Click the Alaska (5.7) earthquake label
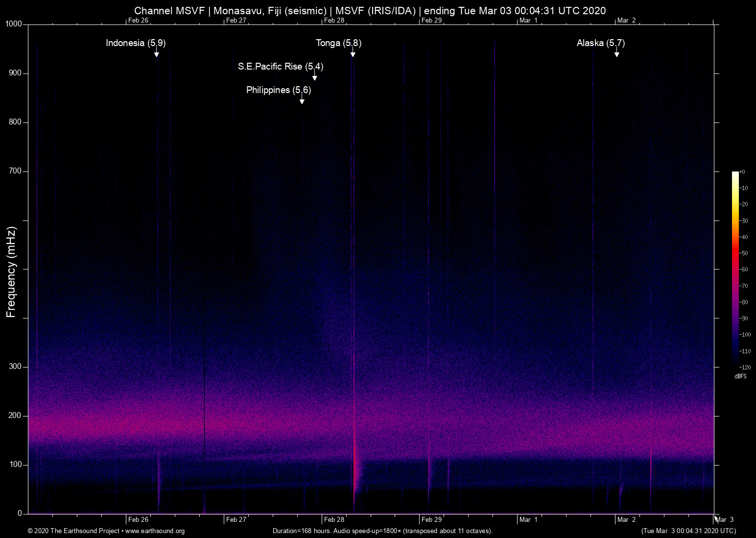The height and width of the screenshot is (538, 756). point(601,43)
